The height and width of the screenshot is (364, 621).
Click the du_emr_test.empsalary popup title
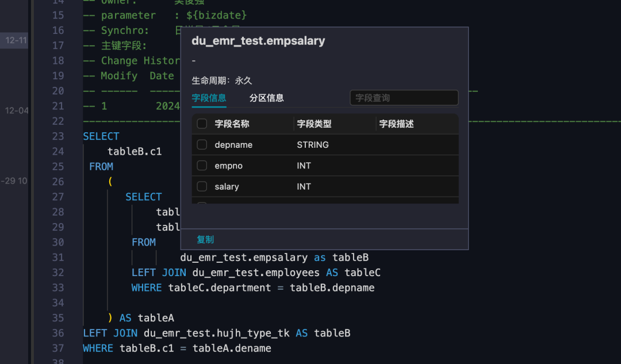click(258, 41)
